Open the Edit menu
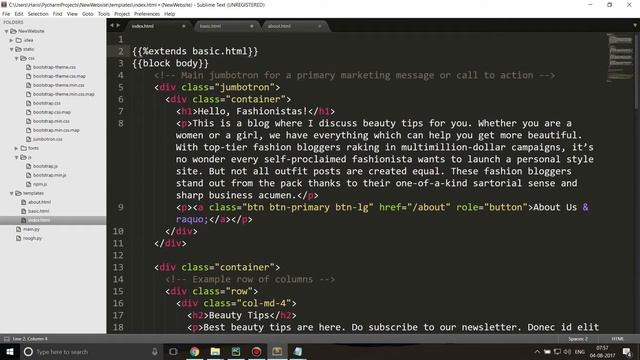This screenshot has width=640, height=360. [x=19, y=14]
